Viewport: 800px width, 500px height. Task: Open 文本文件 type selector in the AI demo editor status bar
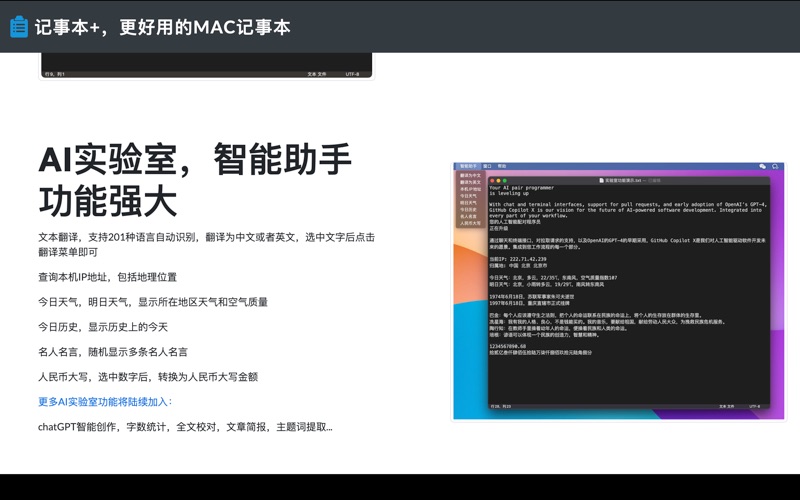point(727,407)
